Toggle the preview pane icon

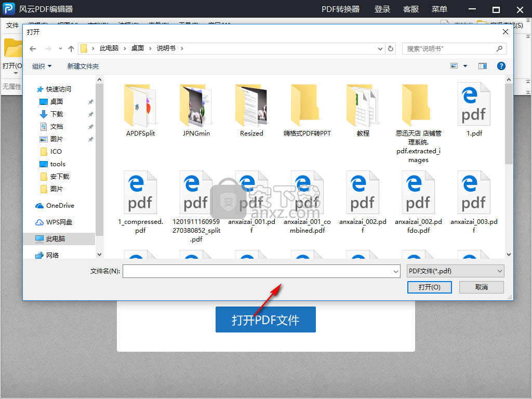point(483,66)
